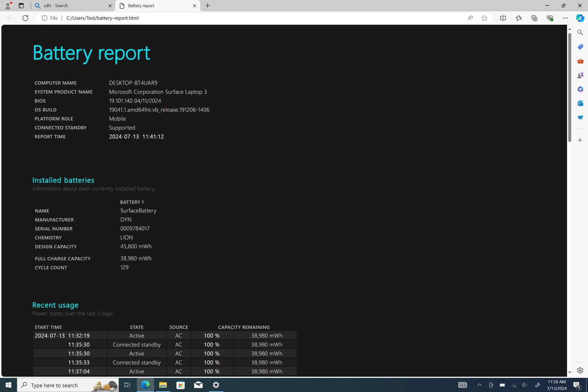Viewport: 588px width, 392px height.
Task: Click the address bar URL field
Action: pos(254,18)
